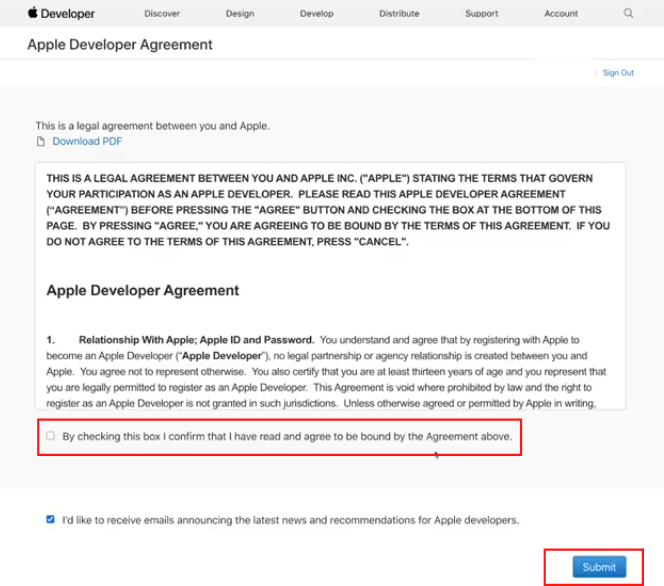The height and width of the screenshot is (586, 664).
Task: Open search with the magnifier icon
Action: tap(628, 14)
